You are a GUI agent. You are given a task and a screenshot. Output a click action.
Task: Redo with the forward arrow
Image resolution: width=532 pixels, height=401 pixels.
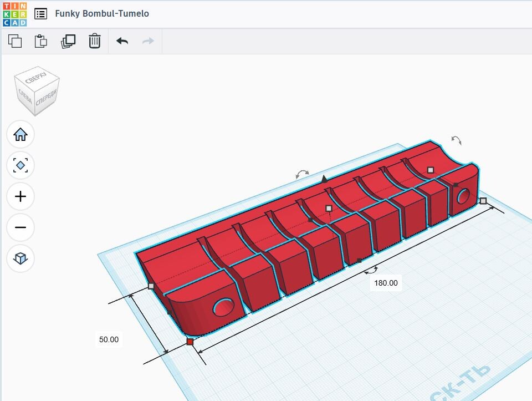coord(148,41)
